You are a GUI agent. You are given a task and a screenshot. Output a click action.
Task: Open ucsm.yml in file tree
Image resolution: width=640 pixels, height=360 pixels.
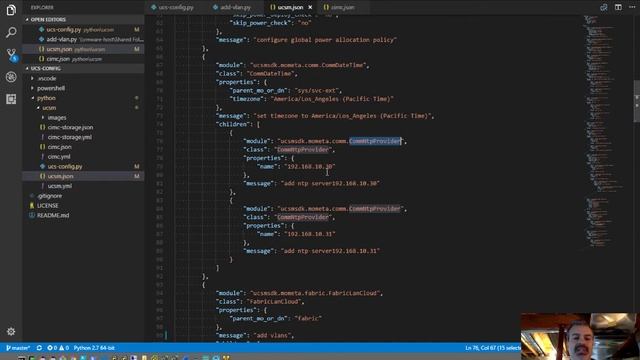pos(60,186)
